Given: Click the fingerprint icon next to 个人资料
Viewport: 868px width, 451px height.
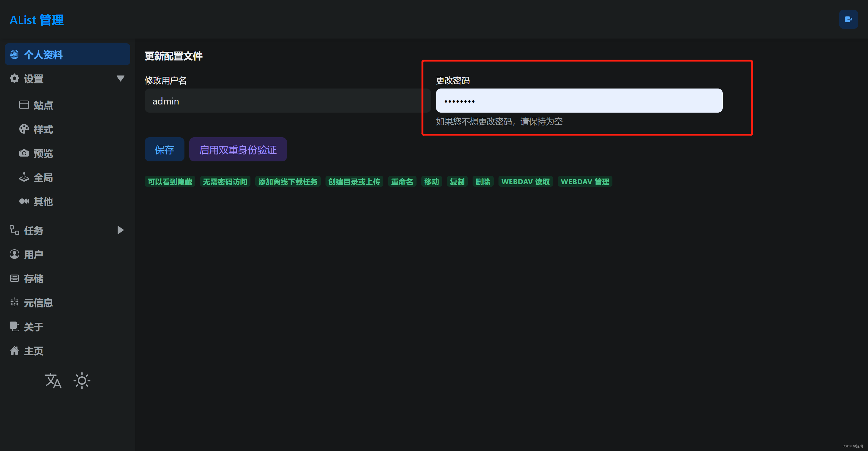Looking at the screenshot, I should click(14, 54).
